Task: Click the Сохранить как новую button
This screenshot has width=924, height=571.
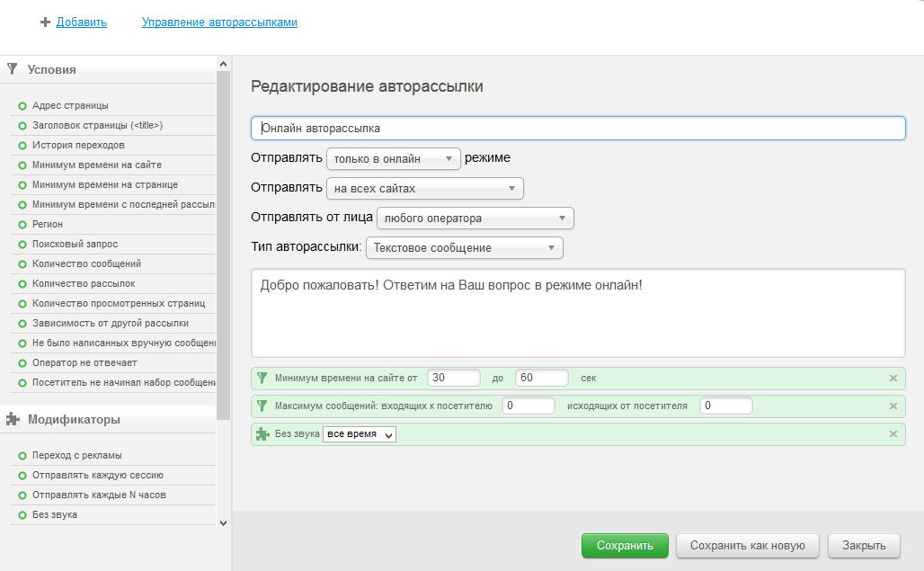Action: point(748,546)
